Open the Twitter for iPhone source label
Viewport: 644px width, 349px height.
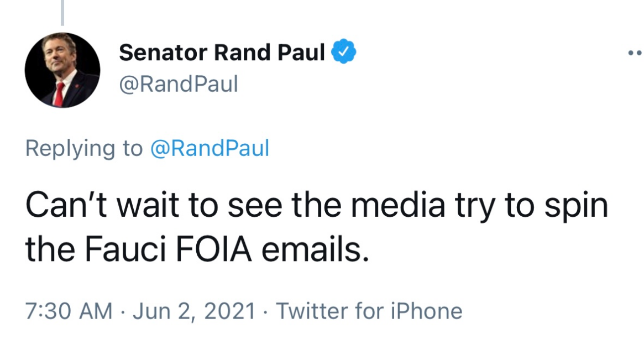click(x=369, y=311)
